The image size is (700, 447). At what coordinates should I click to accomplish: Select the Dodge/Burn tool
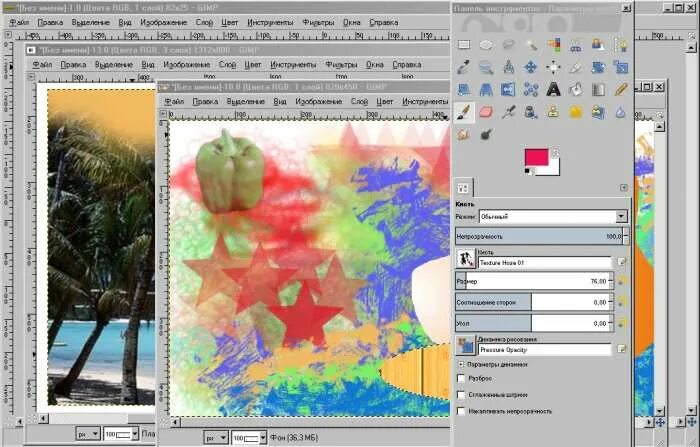486,134
